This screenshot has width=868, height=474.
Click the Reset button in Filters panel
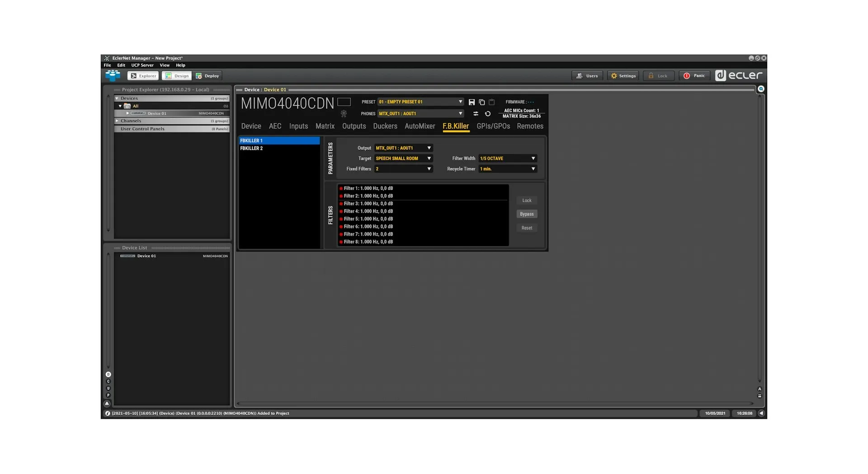point(527,228)
